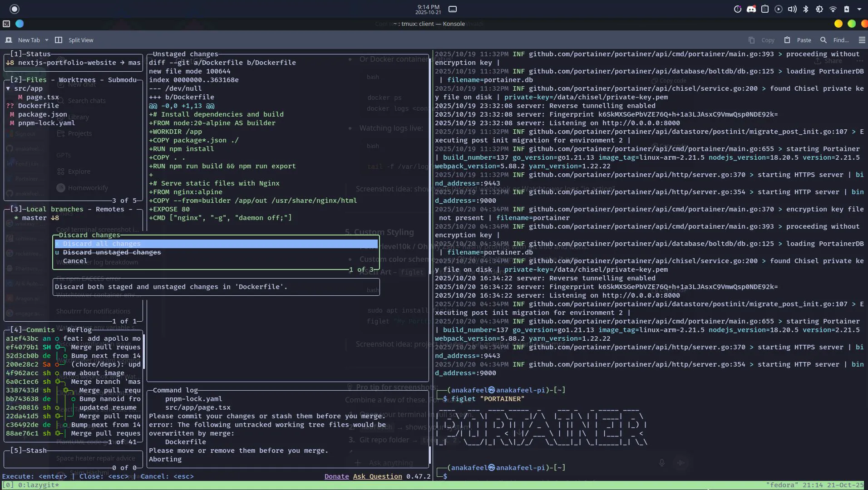Viewport: 868px width, 490px height.
Task: Open Find search in Konsole
Action: coord(834,40)
